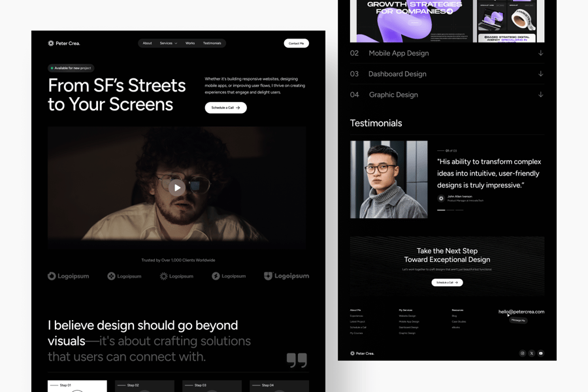Open the X social icon in footer
Viewport: 588px width, 392px height.
pyautogui.click(x=531, y=353)
